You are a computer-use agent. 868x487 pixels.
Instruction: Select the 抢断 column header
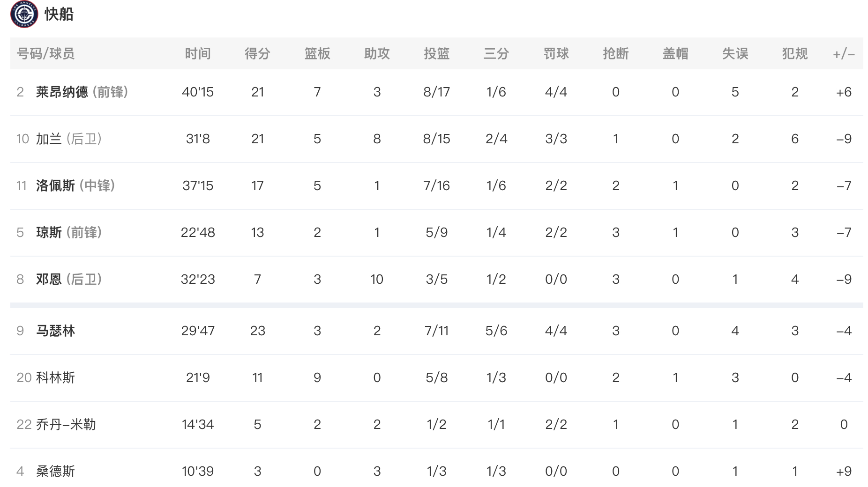click(616, 53)
